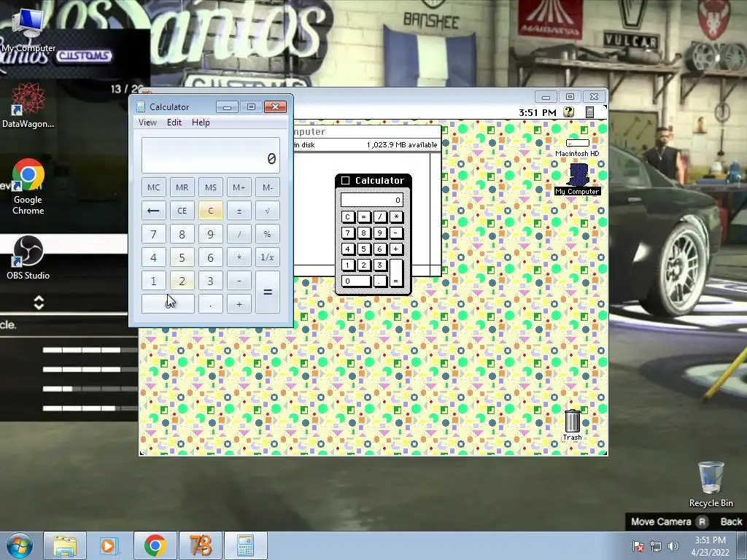Select the My Computer icon in the Mac window
747x560 pixels.
[577, 179]
